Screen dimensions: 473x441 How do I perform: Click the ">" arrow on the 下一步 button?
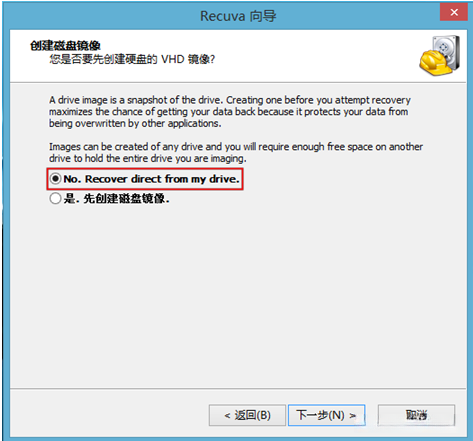click(353, 416)
